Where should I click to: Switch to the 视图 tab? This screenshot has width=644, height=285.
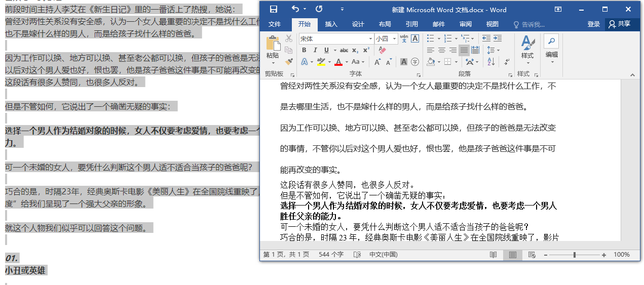[493, 24]
